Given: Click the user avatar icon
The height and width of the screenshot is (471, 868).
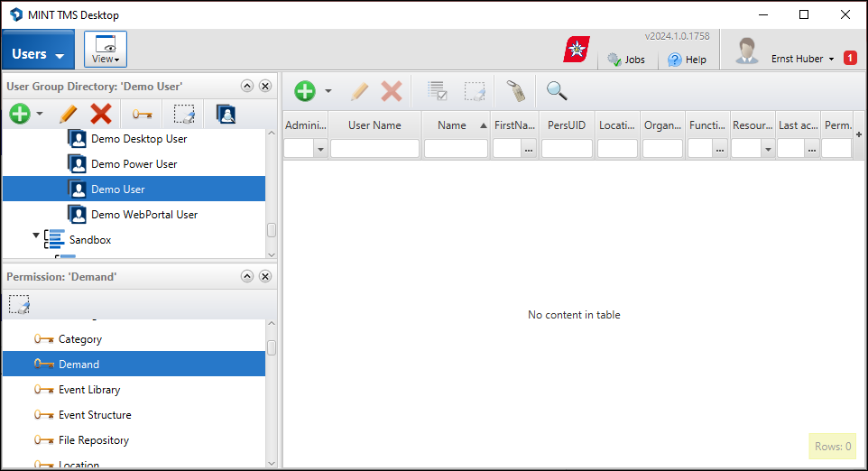Looking at the screenshot, I should (746, 51).
